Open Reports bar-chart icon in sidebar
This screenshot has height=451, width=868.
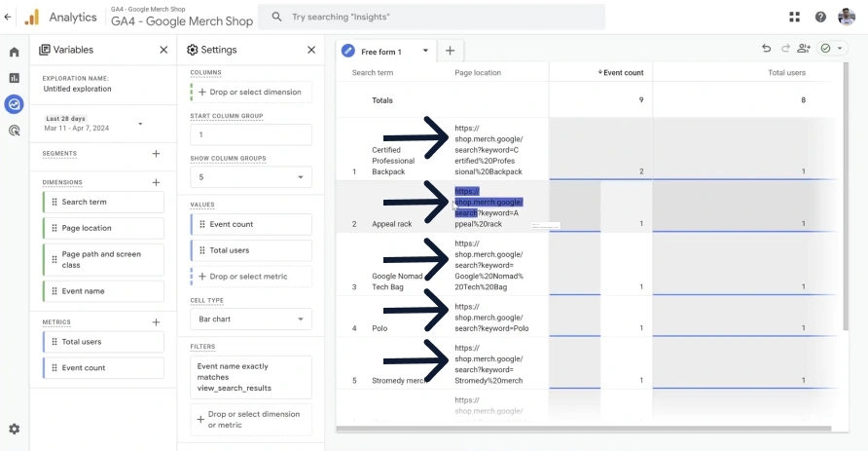coord(15,78)
